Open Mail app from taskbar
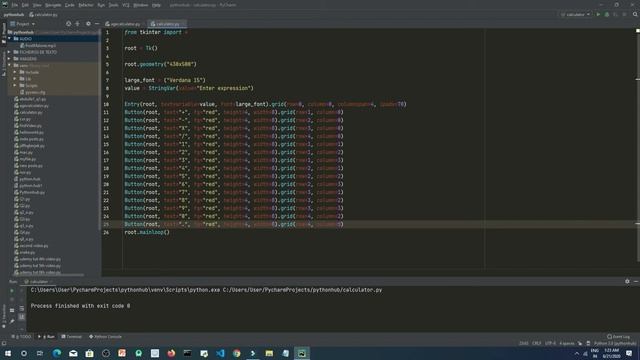This screenshot has height=360, width=640. click(x=73, y=353)
